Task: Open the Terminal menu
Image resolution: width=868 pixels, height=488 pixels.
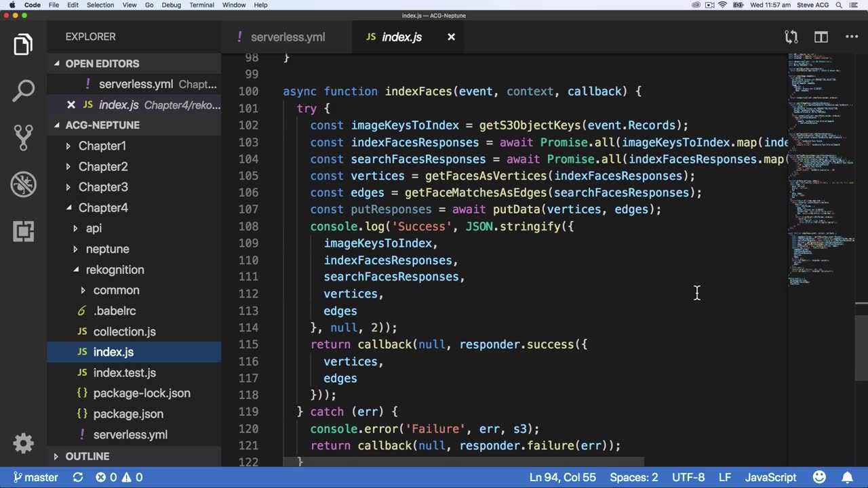Action: point(201,5)
